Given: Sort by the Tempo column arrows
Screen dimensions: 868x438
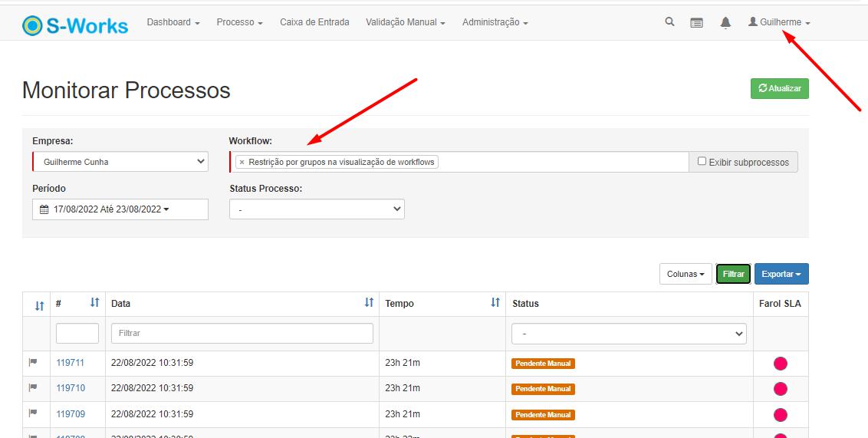Looking at the screenshot, I should coord(495,303).
